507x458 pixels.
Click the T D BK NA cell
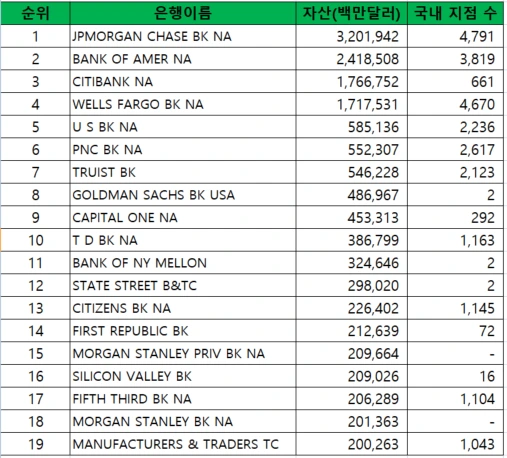[183, 240]
